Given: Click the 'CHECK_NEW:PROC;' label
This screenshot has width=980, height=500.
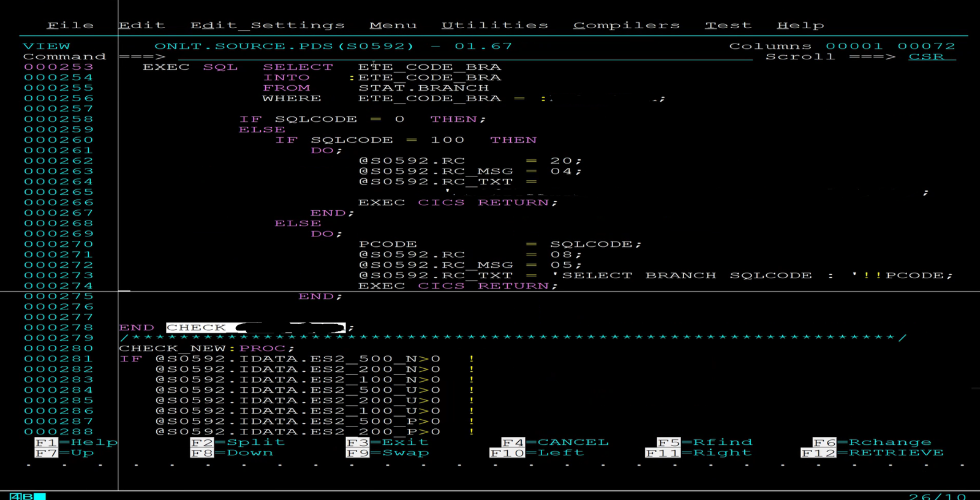Looking at the screenshot, I should 206,348.
